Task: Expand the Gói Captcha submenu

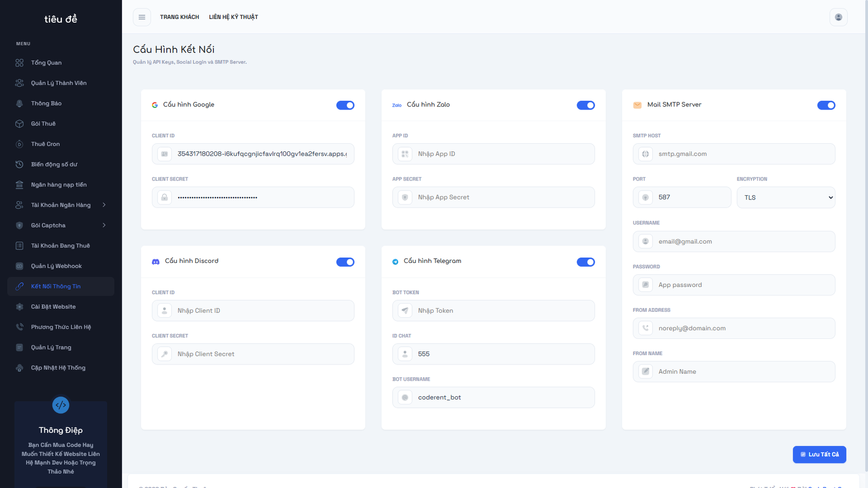Action: click(104, 226)
